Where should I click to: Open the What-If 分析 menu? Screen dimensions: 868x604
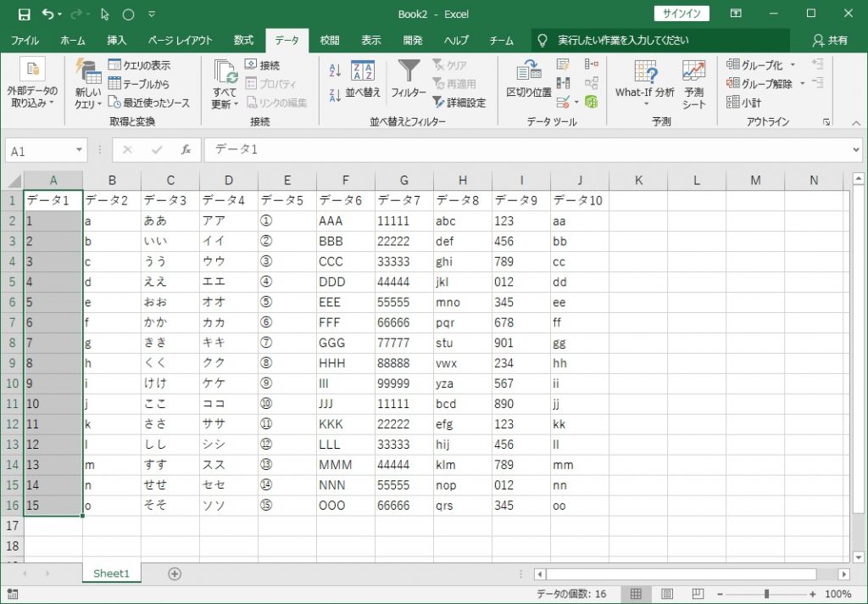point(645,83)
